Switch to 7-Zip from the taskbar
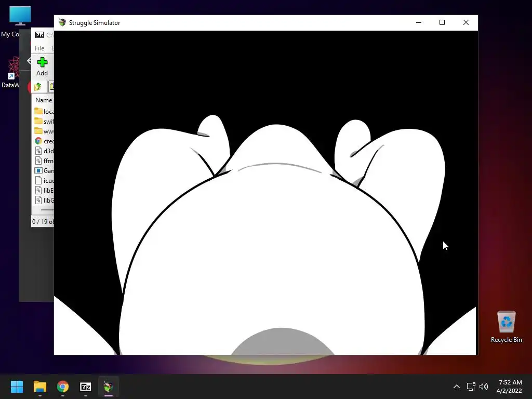Image resolution: width=532 pixels, height=399 pixels. (x=86, y=387)
